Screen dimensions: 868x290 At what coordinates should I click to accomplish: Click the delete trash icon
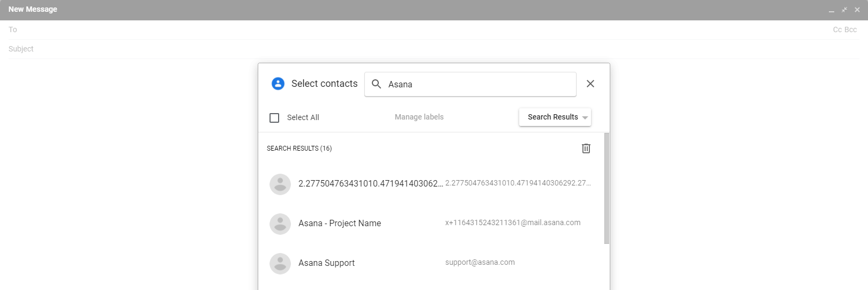pyautogui.click(x=586, y=148)
